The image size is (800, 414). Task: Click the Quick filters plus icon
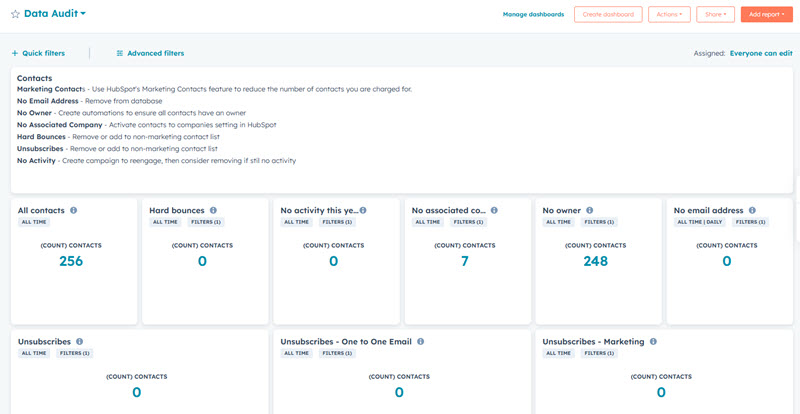15,53
